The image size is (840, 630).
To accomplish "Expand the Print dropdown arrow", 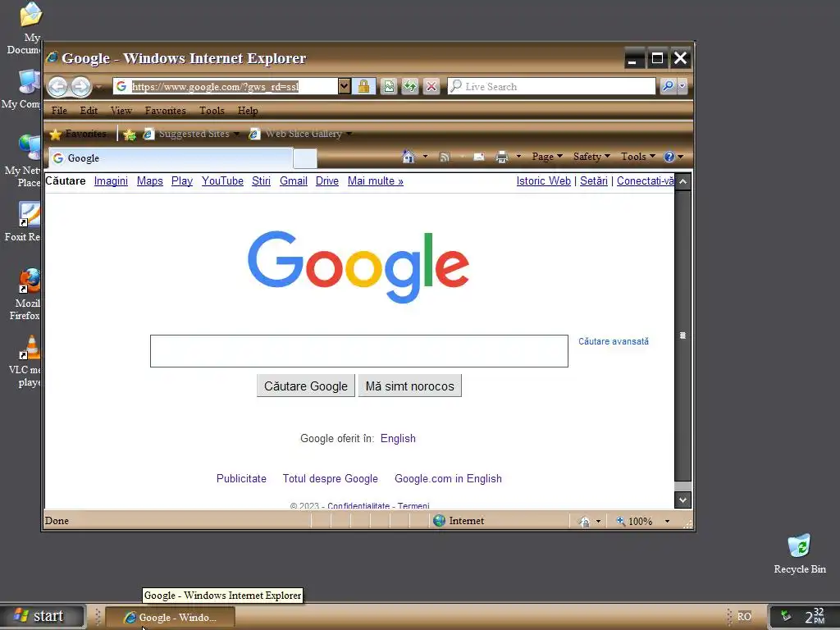I will coord(518,157).
